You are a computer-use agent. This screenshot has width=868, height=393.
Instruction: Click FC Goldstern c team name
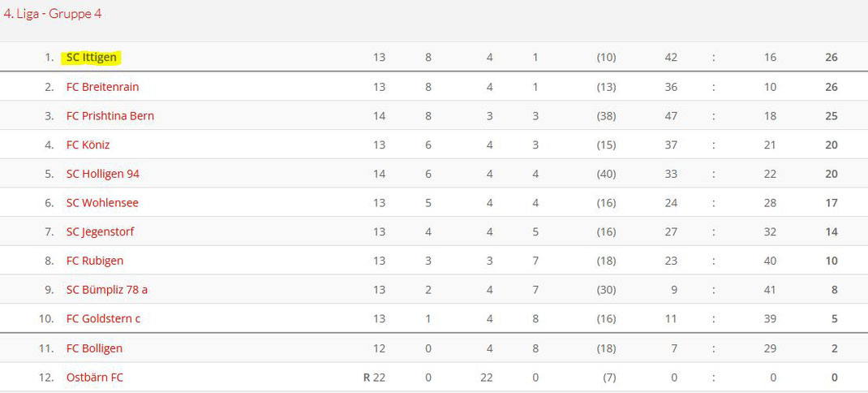click(x=104, y=319)
